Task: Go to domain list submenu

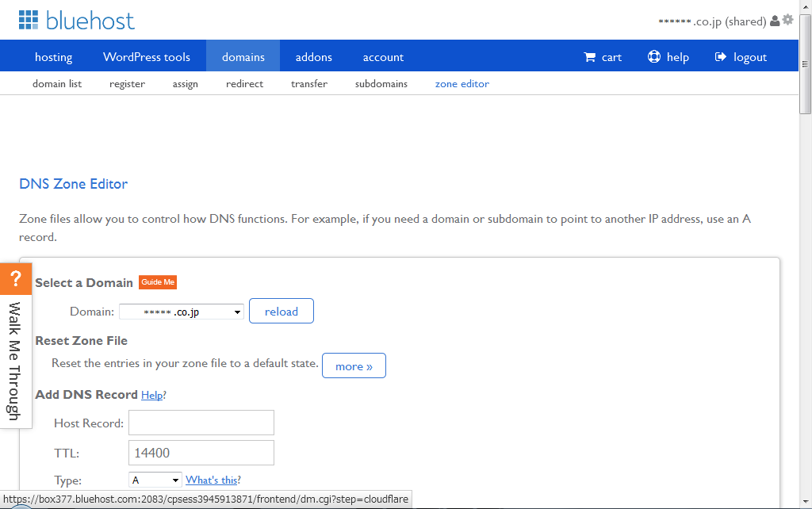Action: point(57,83)
